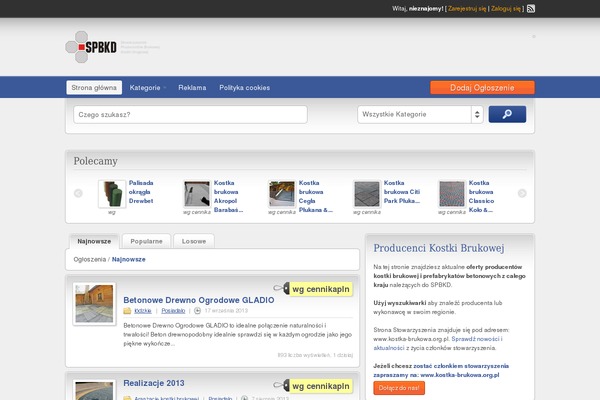This screenshot has height=400, width=600.
Task: Click the Dodaj Ogłoszenie button
Action: (x=482, y=88)
